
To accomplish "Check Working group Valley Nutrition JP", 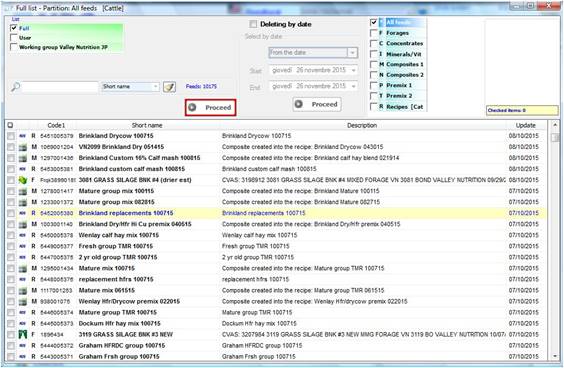I will [x=14, y=47].
